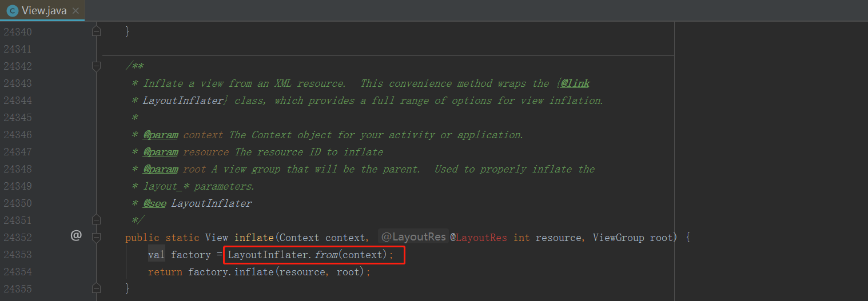Click the italic 'from' method call
Screen dimensions: 868x301
click(326, 255)
